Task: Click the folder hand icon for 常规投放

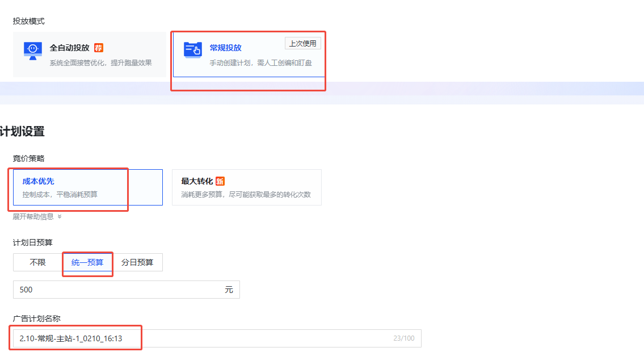Action: click(x=192, y=50)
